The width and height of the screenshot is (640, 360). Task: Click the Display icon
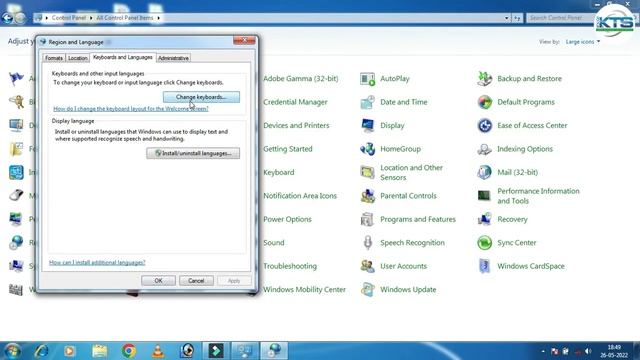pyautogui.click(x=367, y=125)
